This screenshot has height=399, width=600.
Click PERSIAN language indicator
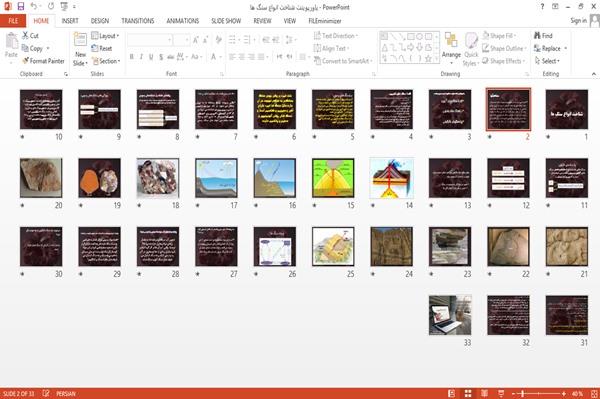coord(66,394)
